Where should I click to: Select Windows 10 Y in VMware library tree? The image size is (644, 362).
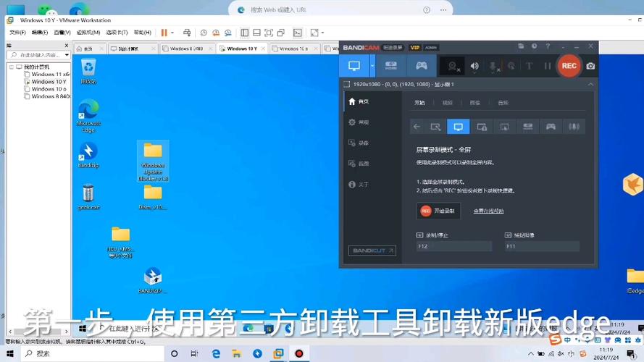(49, 82)
